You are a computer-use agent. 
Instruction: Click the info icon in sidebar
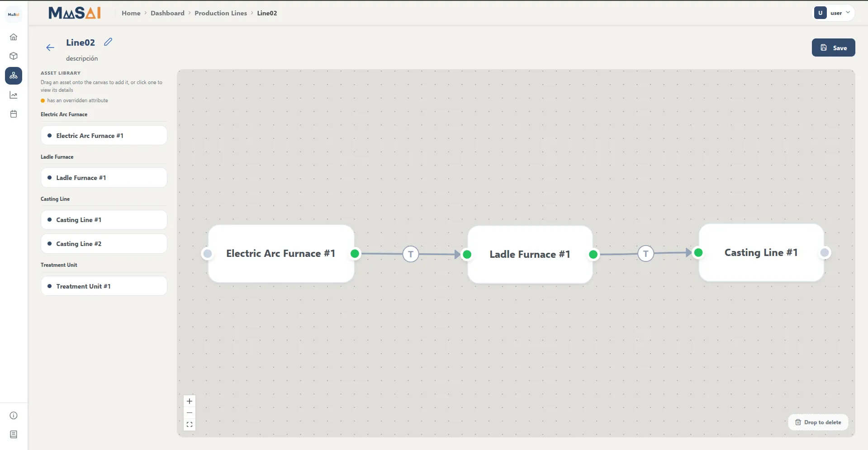(x=14, y=415)
